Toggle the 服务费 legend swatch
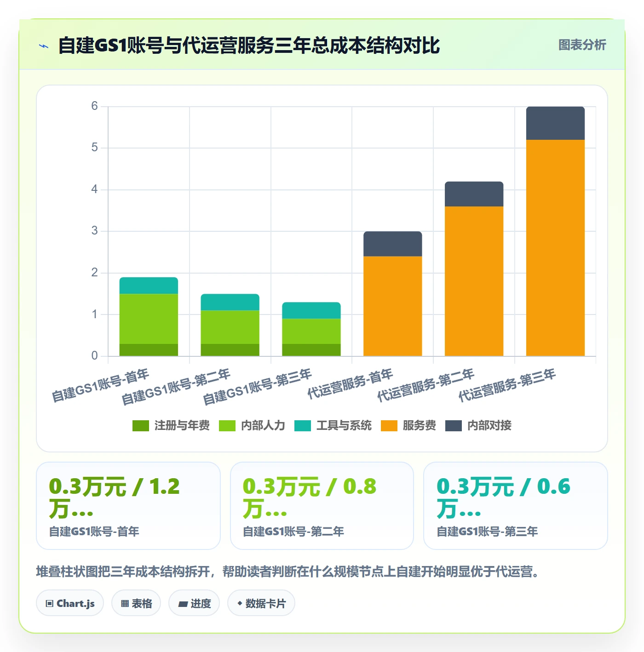Viewport: 644px width, 652px height. click(389, 426)
